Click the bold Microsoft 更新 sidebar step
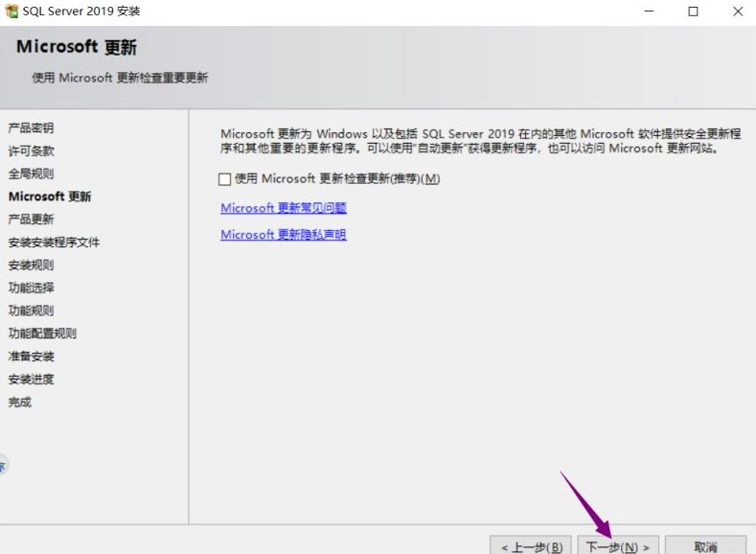 [x=50, y=197]
